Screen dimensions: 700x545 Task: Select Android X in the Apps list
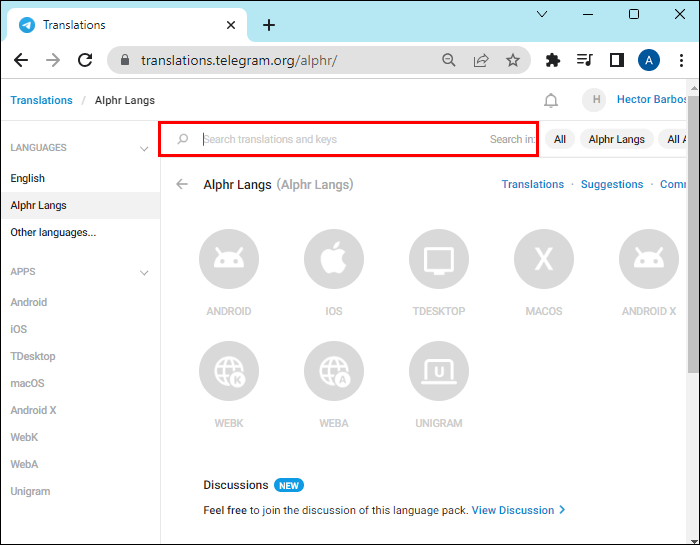[33, 410]
